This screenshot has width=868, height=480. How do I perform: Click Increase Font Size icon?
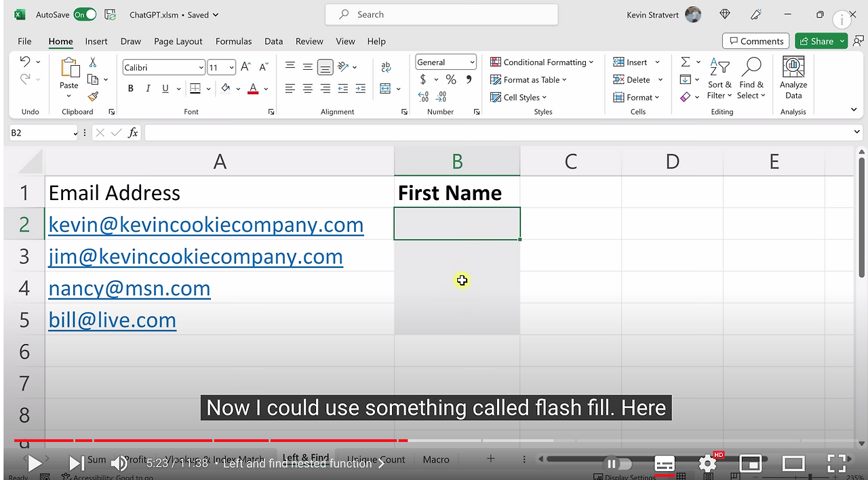click(246, 67)
